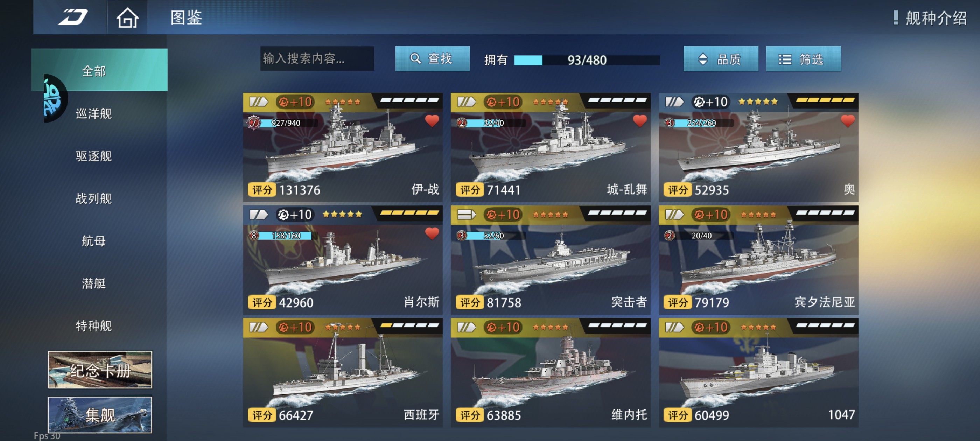The width and height of the screenshot is (980, 441).
Task: Click the 拥有 93/480 progress bar
Action: pyautogui.click(x=587, y=60)
